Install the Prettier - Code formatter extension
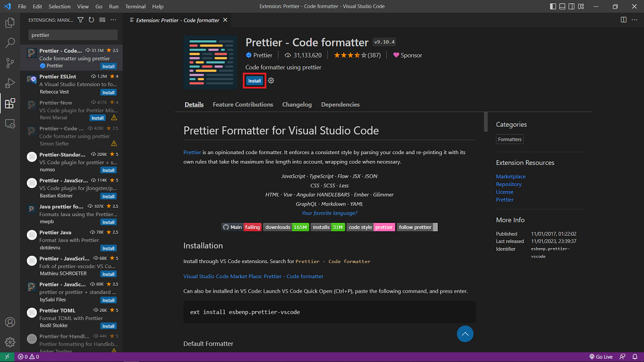Screen dimensions: 644x362 point(254,81)
